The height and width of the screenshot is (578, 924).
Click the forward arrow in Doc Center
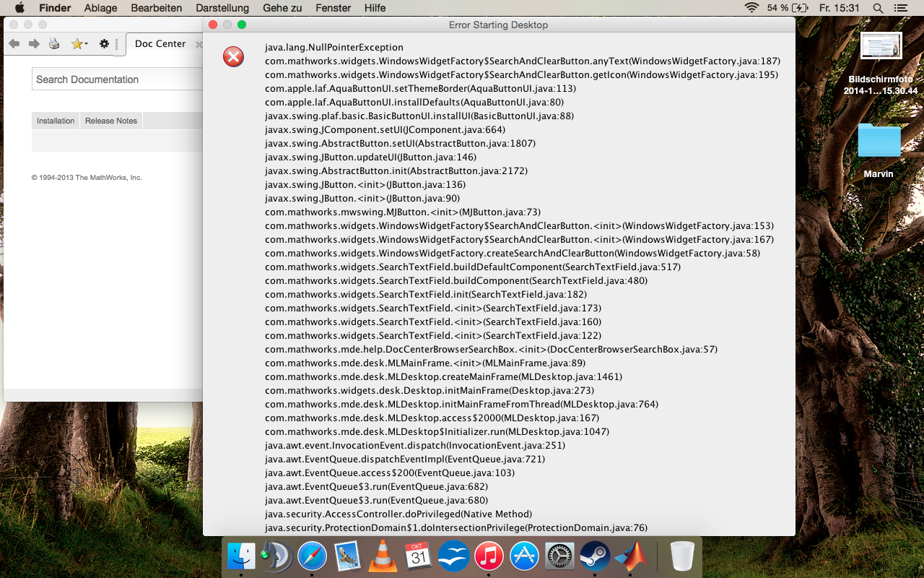point(34,44)
